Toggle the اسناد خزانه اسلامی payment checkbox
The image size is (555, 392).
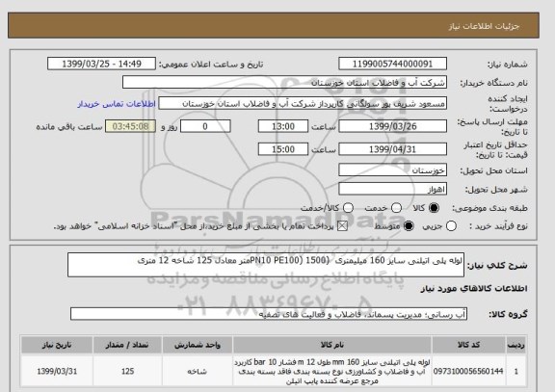coord(342,226)
